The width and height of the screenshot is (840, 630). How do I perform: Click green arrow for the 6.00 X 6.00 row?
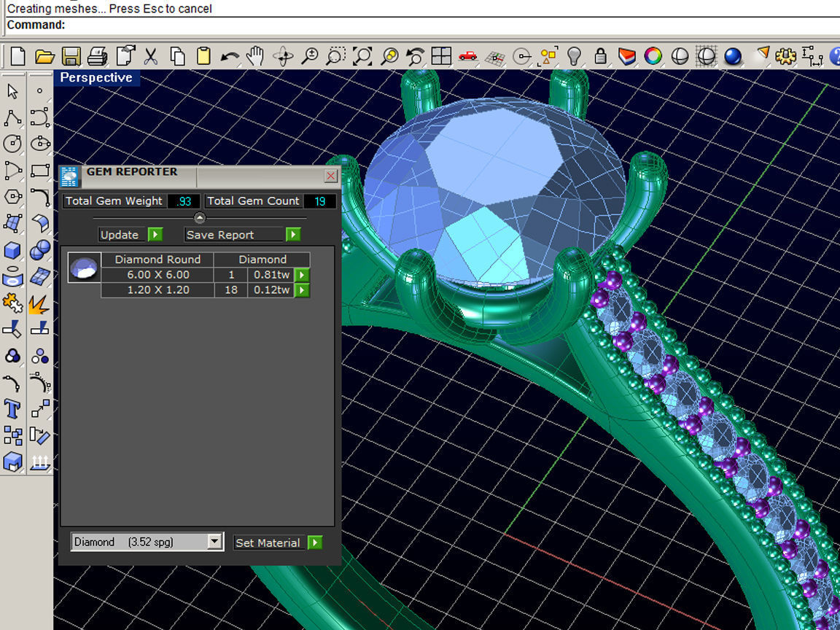(302, 275)
